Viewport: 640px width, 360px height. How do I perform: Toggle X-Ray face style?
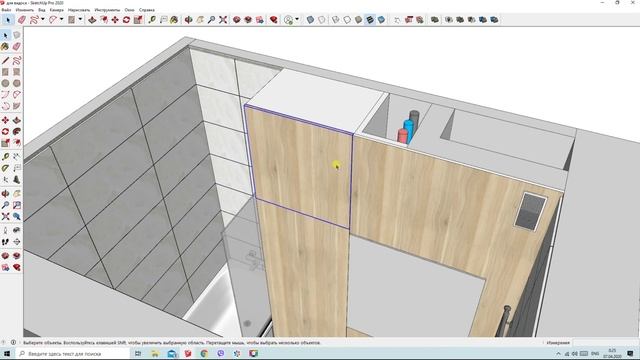(x=310, y=20)
